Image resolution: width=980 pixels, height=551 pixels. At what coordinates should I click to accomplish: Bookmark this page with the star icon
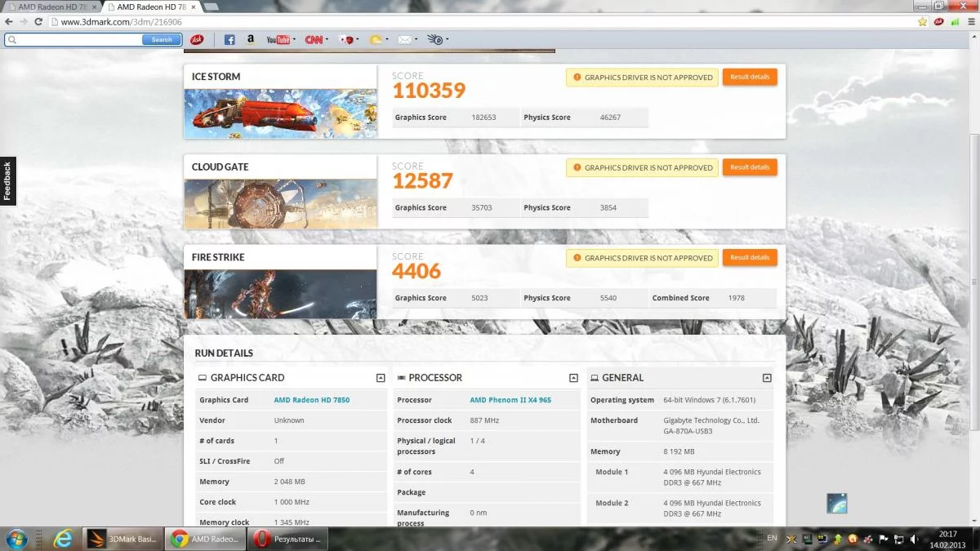pyautogui.click(x=922, y=22)
